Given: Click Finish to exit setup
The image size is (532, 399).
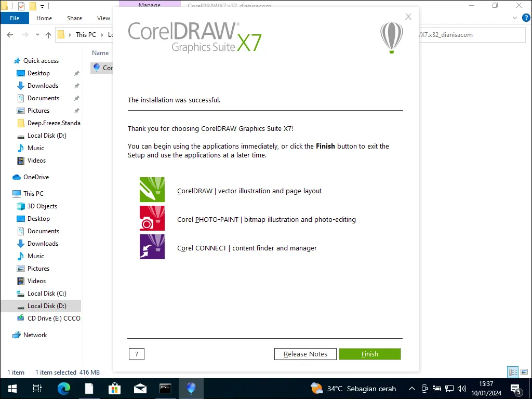Looking at the screenshot, I should pos(369,354).
